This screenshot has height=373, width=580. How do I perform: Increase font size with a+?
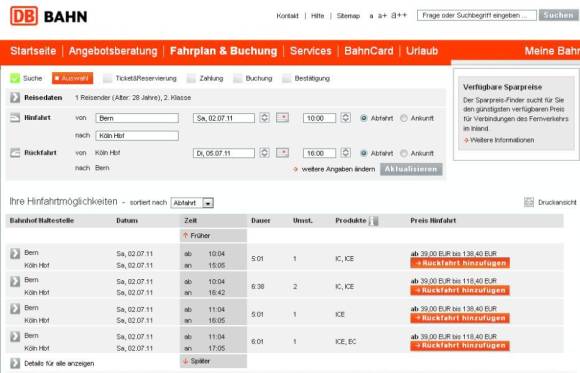point(382,16)
